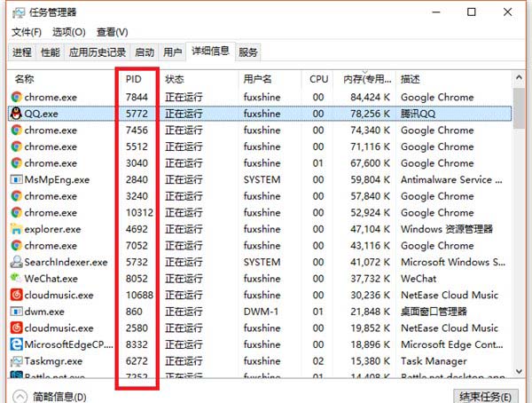This screenshot has height=403, width=532.
Task: Sort by the 状态 column header
Action: point(175,79)
